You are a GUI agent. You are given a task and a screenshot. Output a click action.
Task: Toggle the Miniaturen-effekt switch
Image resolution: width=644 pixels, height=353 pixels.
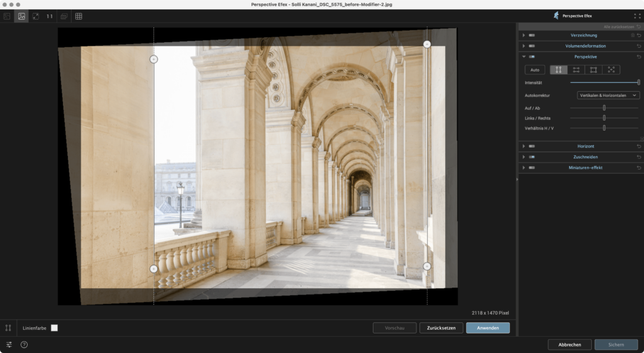coord(532,167)
